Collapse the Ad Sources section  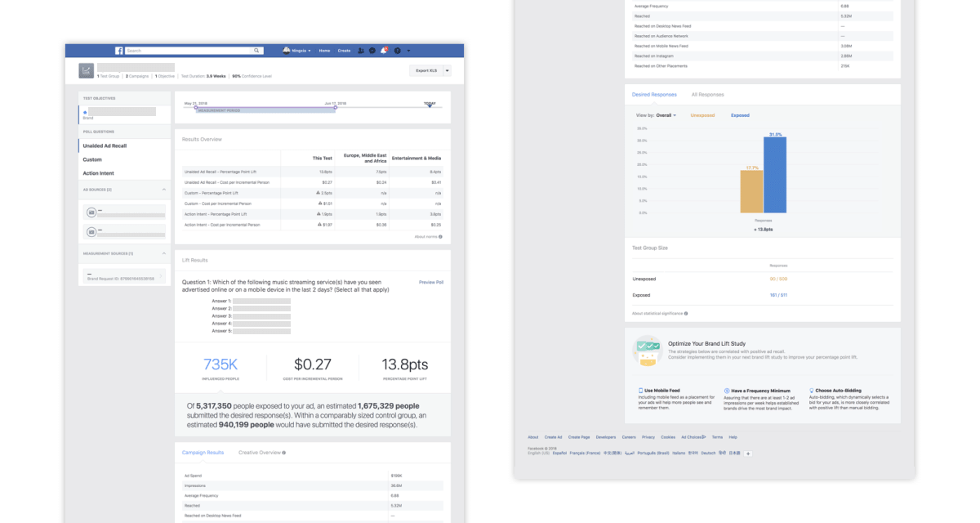click(x=163, y=190)
